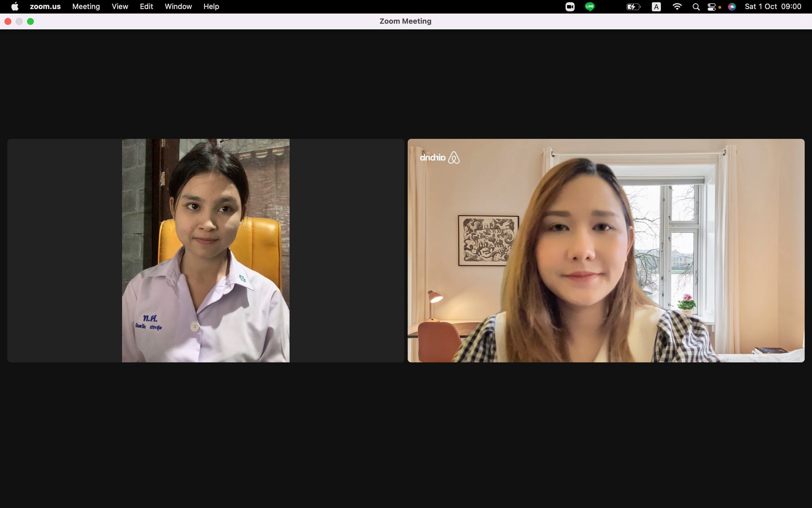
Task: Open Control Center toggles icon
Action: click(712, 7)
